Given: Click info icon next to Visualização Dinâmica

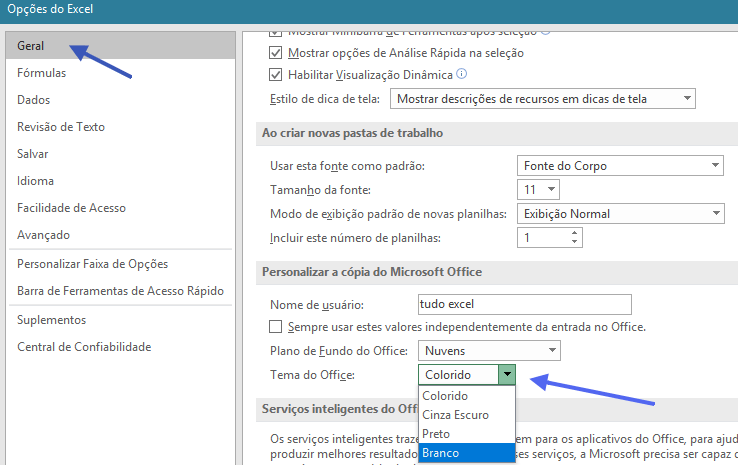Looking at the screenshot, I should pyautogui.click(x=462, y=74).
